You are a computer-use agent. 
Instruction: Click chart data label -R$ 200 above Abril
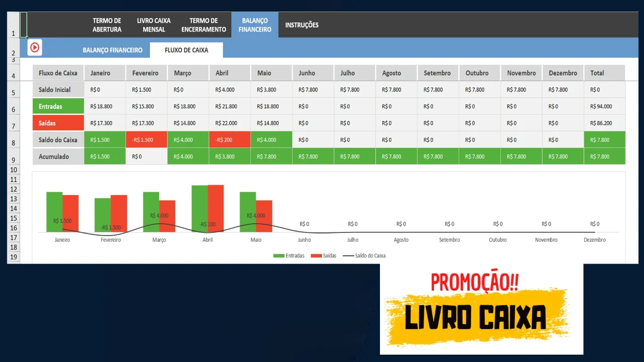click(x=207, y=224)
